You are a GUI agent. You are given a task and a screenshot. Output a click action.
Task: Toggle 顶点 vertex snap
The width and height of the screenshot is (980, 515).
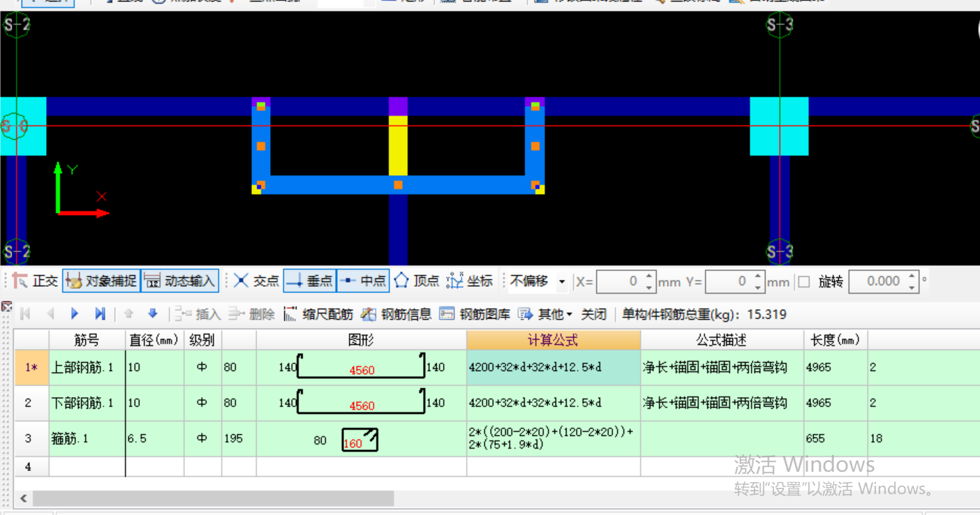pyautogui.click(x=417, y=281)
